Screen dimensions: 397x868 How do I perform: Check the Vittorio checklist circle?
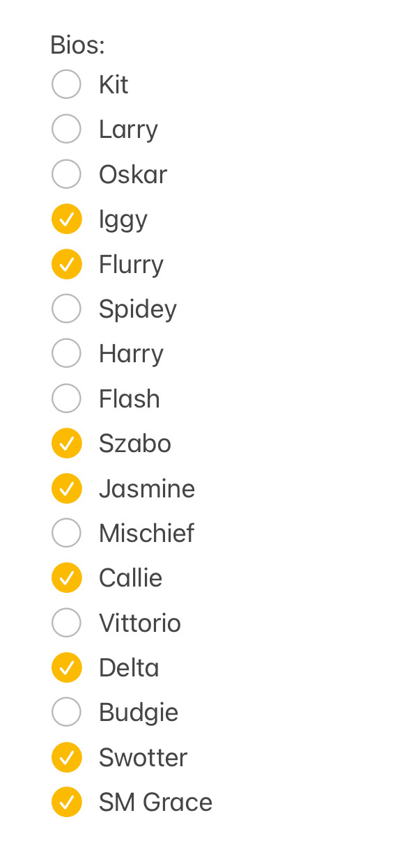click(67, 623)
